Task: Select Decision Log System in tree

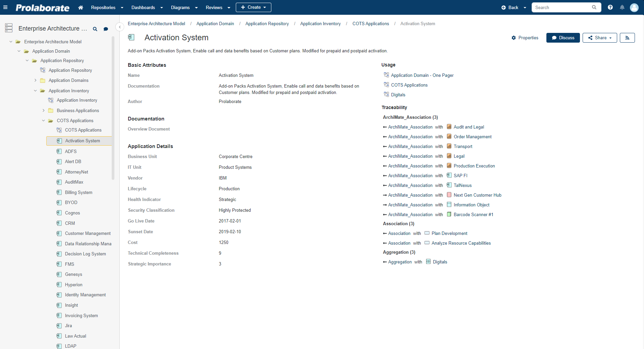Action: [86, 254]
